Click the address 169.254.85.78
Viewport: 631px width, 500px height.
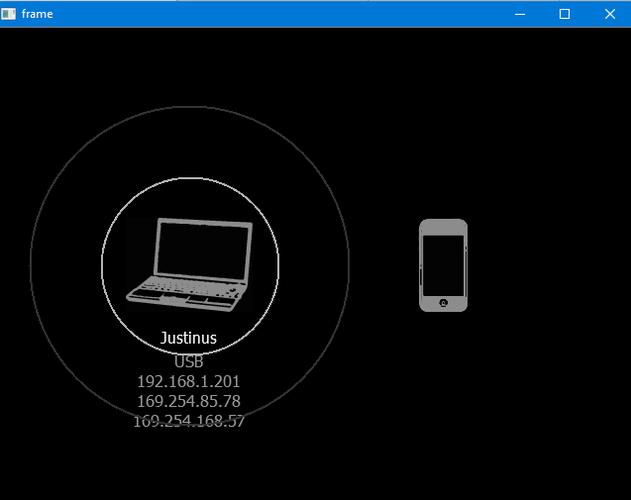(x=188, y=401)
